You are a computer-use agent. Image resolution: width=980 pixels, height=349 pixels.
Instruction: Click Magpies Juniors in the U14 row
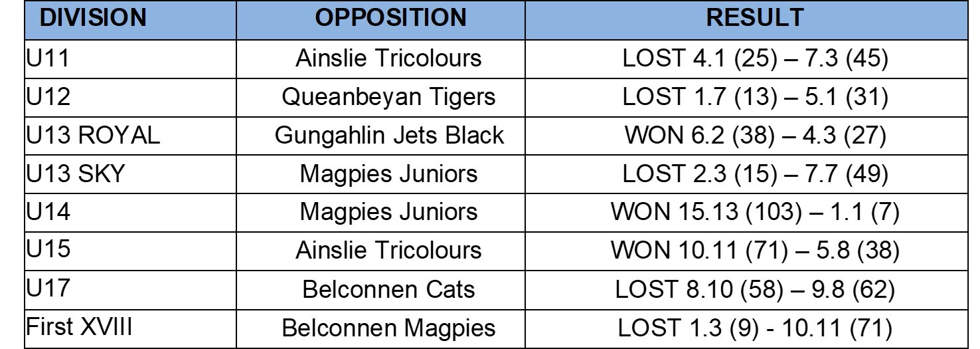388,213
